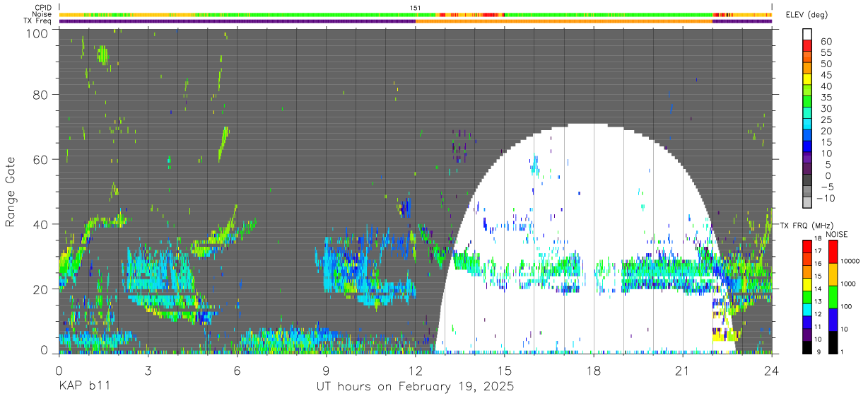Click the 'NOISE' legend title
This screenshot has width=868, height=401.
[x=838, y=234]
